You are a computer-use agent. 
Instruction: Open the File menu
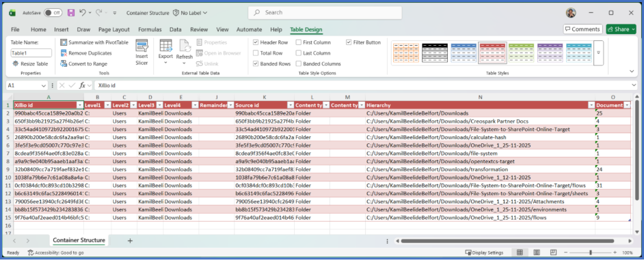pyautogui.click(x=15, y=29)
